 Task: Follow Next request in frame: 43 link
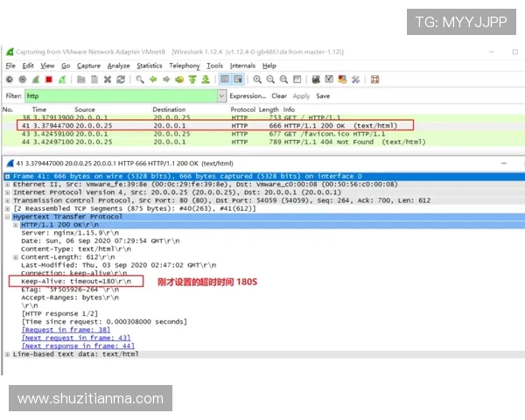(x=76, y=338)
